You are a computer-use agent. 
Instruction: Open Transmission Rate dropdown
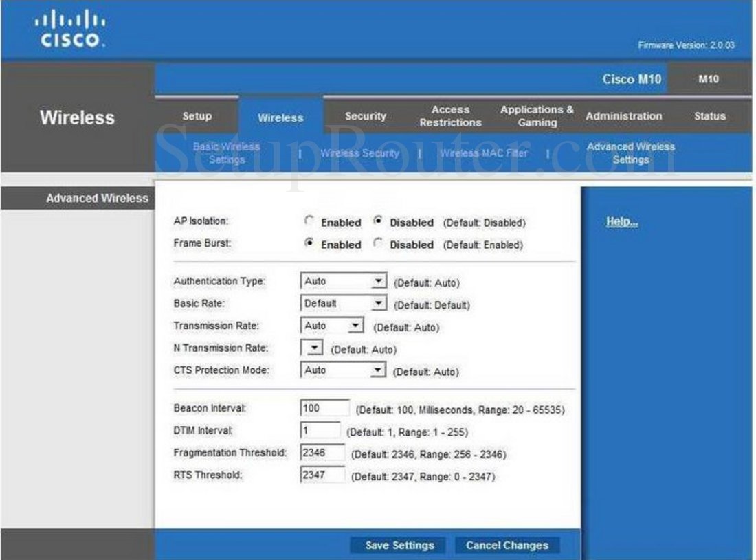(332, 326)
